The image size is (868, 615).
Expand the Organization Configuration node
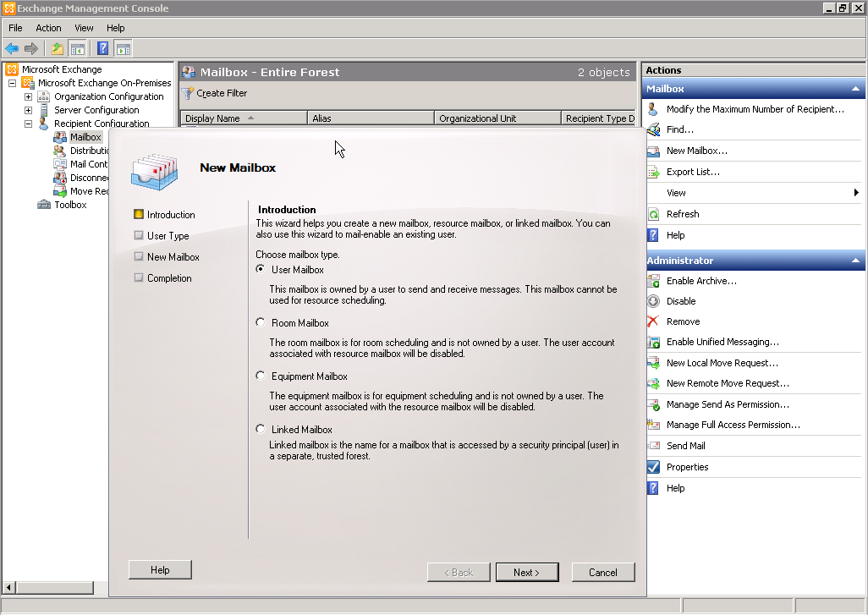pos(28,96)
